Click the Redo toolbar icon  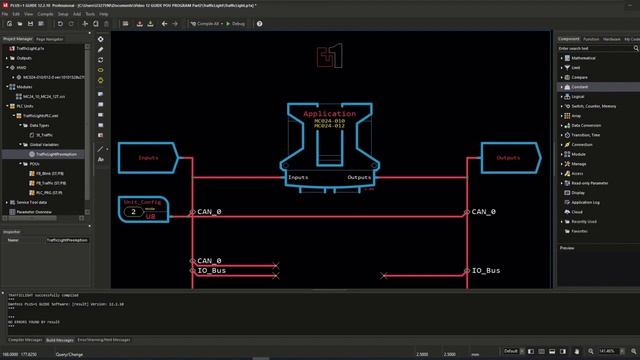(x=71, y=24)
